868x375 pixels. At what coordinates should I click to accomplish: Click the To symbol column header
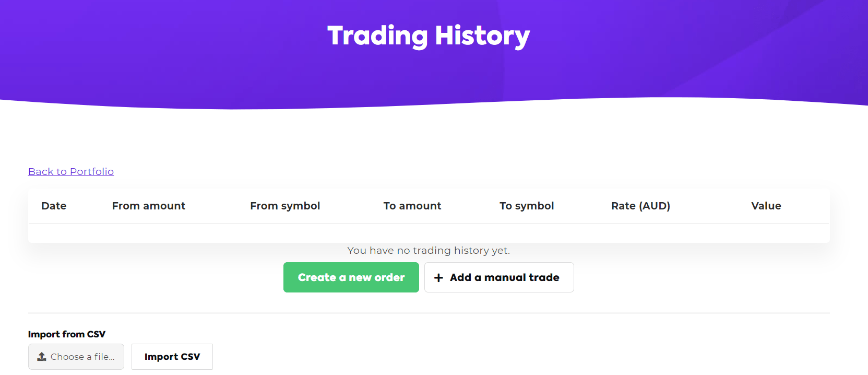[527, 206]
